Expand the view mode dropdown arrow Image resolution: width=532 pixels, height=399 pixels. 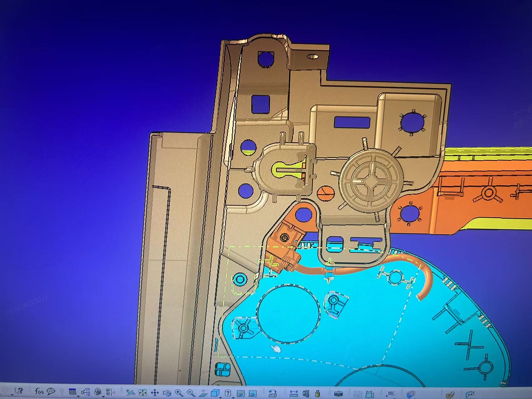(x=233, y=396)
